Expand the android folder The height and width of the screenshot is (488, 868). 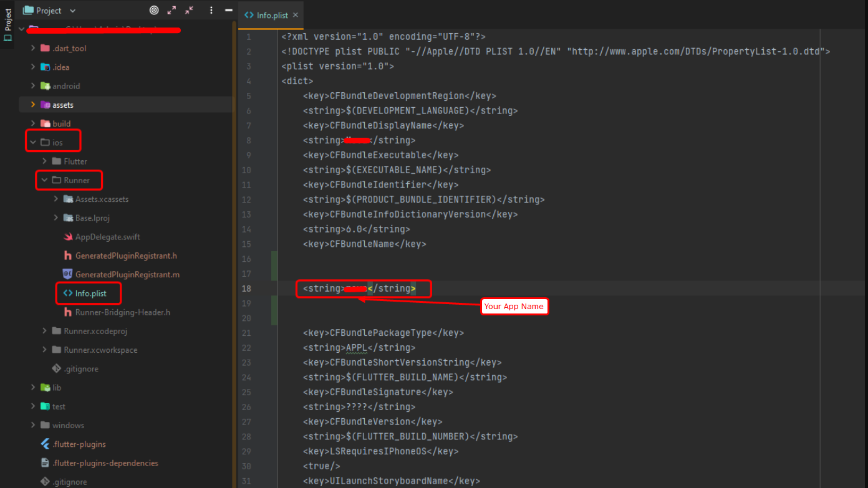tap(33, 86)
